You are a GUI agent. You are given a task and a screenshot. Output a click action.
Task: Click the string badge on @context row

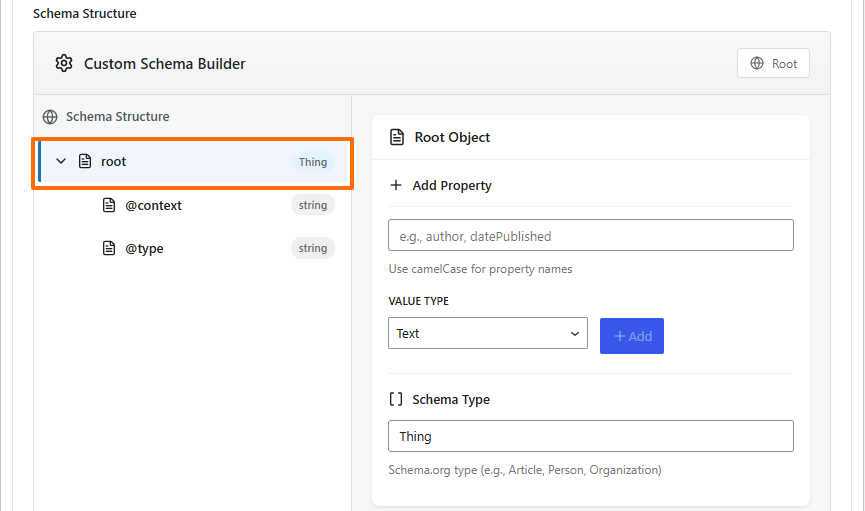[312, 205]
